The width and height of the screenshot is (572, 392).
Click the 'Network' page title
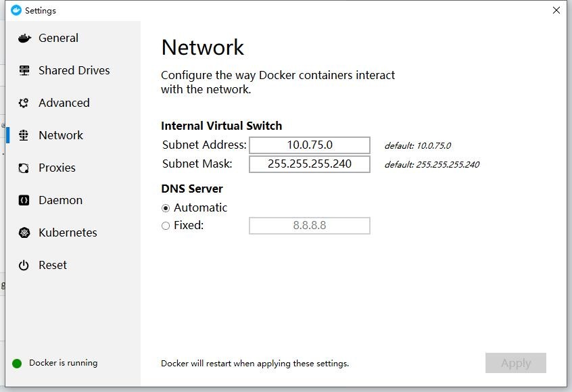coord(202,47)
